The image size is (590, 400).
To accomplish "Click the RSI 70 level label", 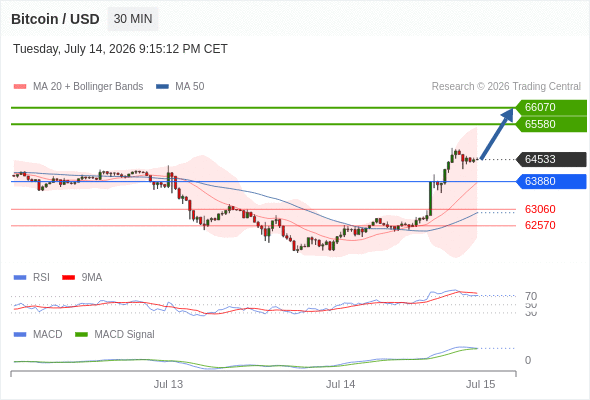I will 531,296.
